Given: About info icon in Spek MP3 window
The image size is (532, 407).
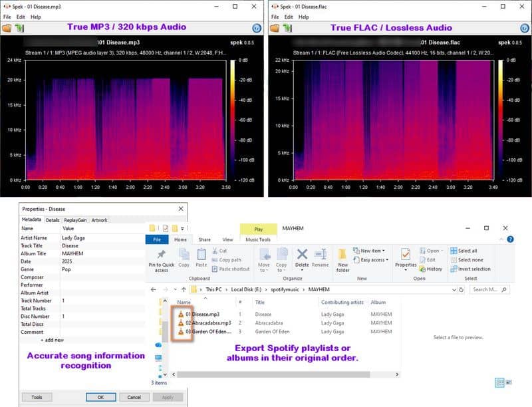Looking at the screenshot, I should [257, 28].
